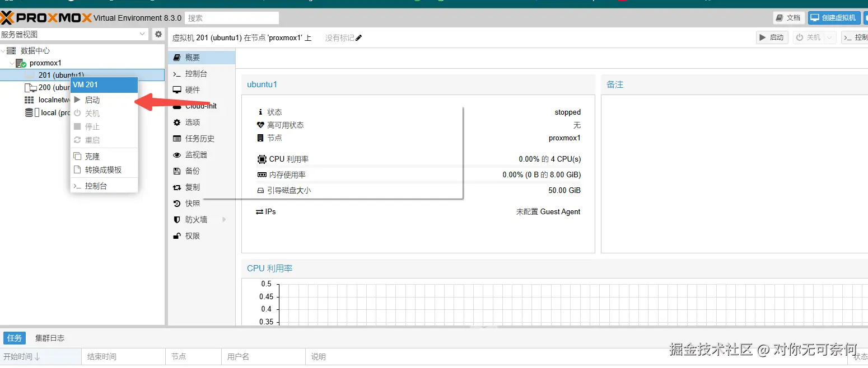Collapse the proxmox1 tree node
Image resolution: width=868 pixels, height=368 pixels.
12,63
